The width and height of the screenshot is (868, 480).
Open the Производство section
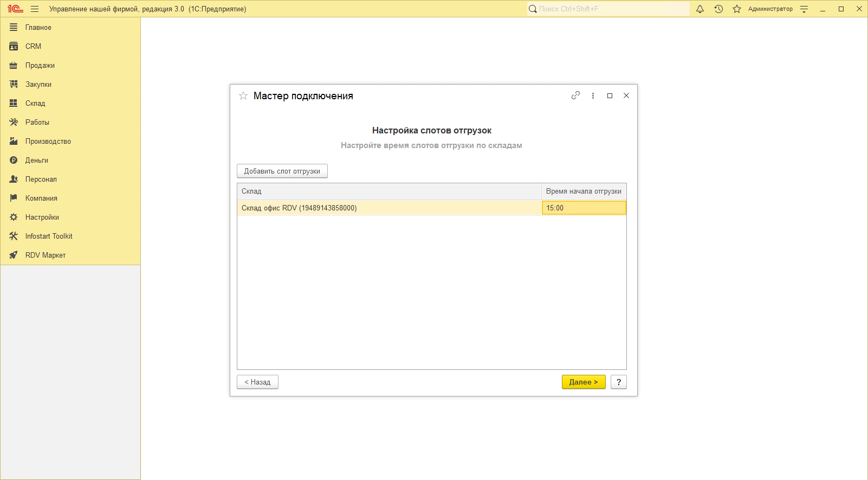[x=70, y=141]
